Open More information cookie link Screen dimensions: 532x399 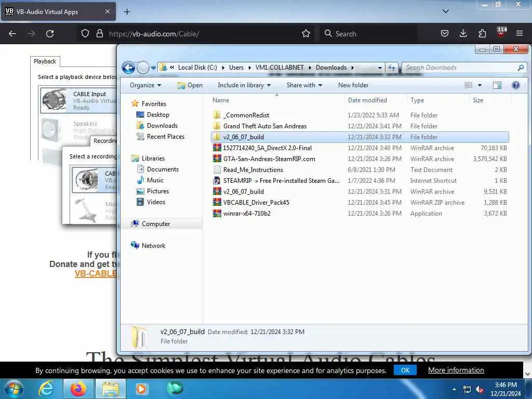coord(456,370)
